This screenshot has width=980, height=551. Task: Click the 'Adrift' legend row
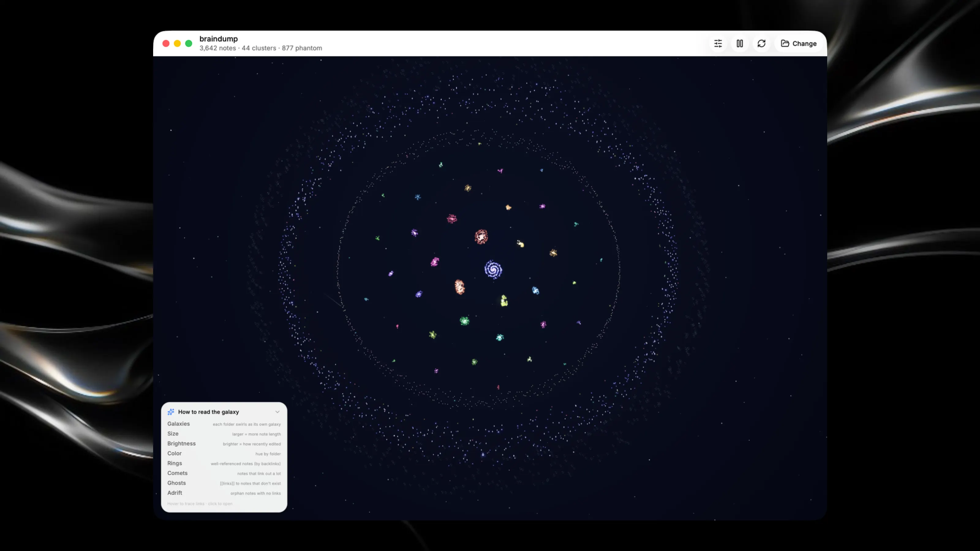coord(224,493)
